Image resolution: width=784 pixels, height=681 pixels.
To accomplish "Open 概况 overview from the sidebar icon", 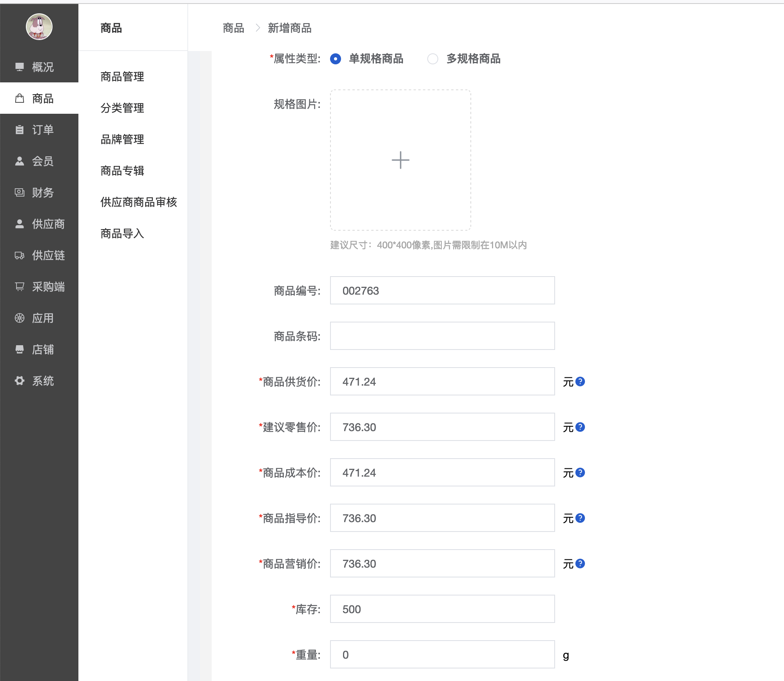I will tap(20, 67).
